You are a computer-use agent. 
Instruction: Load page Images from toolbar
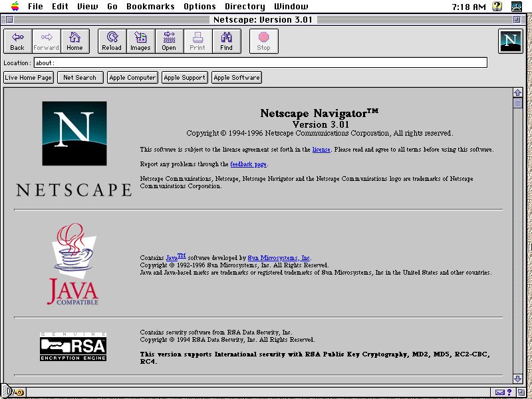[x=140, y=41]
